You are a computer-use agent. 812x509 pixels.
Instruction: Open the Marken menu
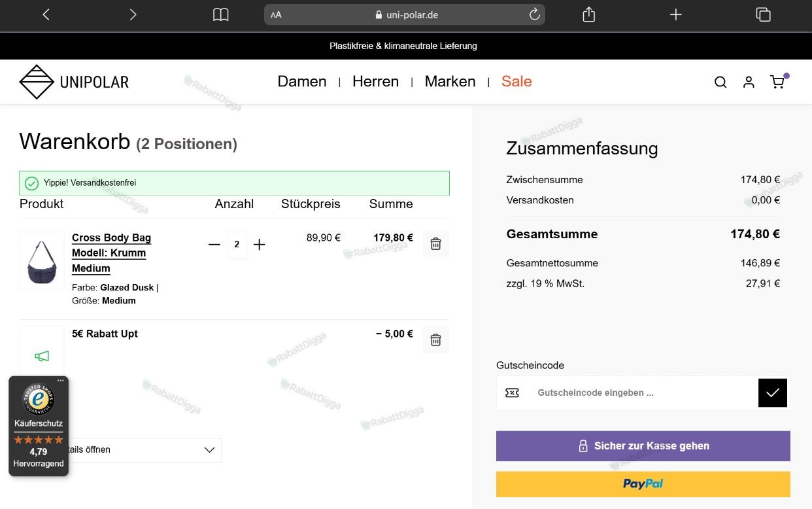click(450, 82)
